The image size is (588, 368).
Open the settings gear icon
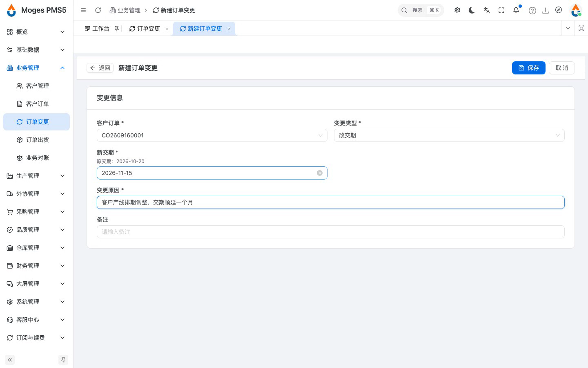(457, 10)
